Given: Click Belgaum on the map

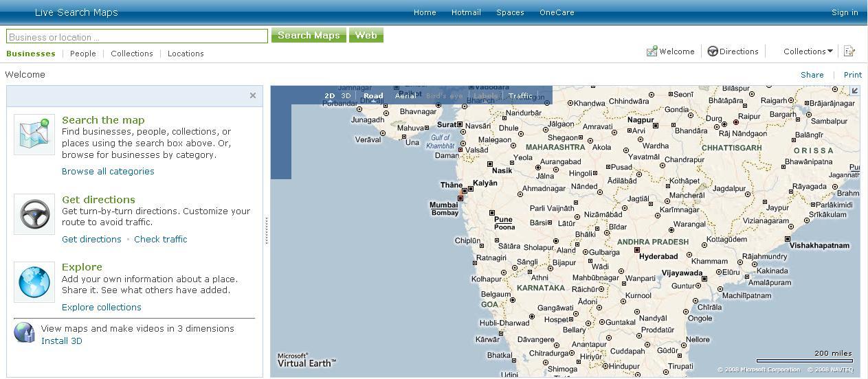Looking at the screenshot, I should coord(496,295).
